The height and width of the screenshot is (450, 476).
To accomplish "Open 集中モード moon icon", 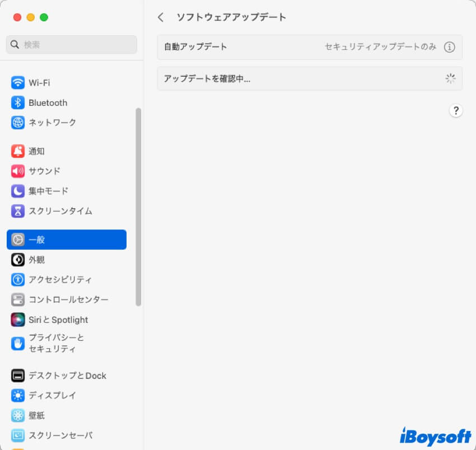I will [18, 191].
